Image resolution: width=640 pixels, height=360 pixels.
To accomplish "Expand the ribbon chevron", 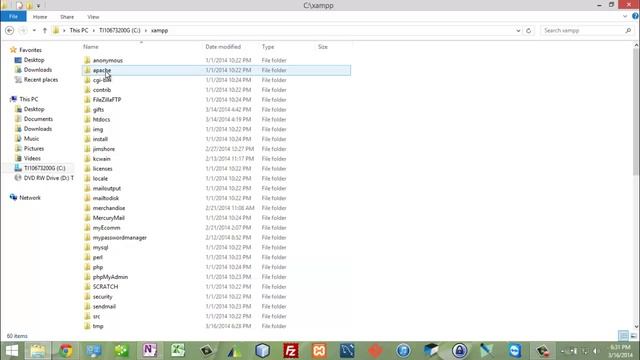I will (625, 17).
